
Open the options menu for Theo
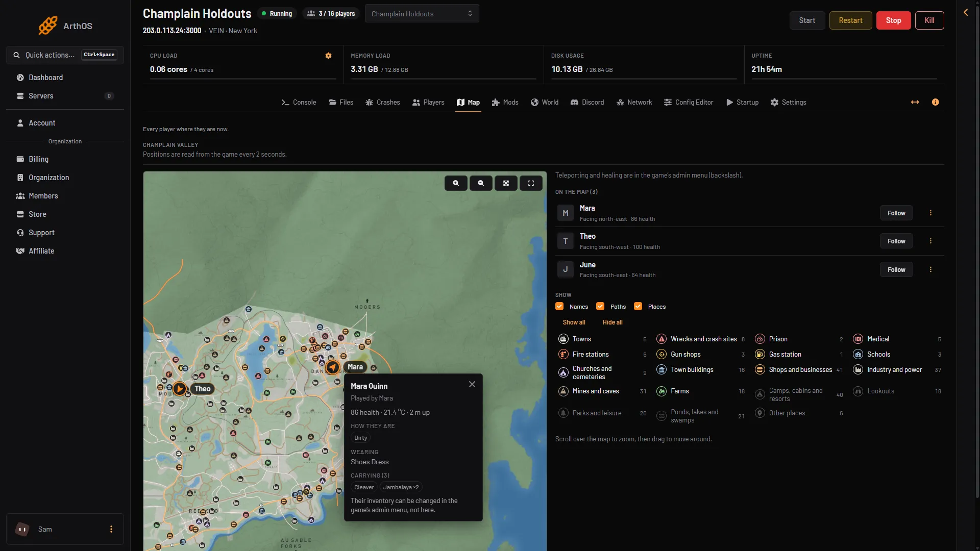[x=930, y=241]
